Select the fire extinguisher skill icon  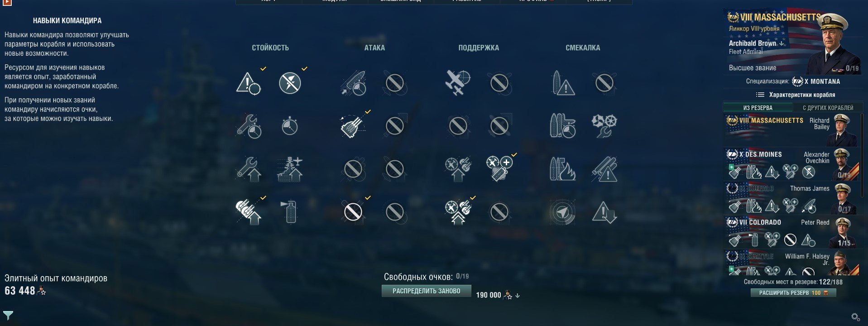(290, 212)
